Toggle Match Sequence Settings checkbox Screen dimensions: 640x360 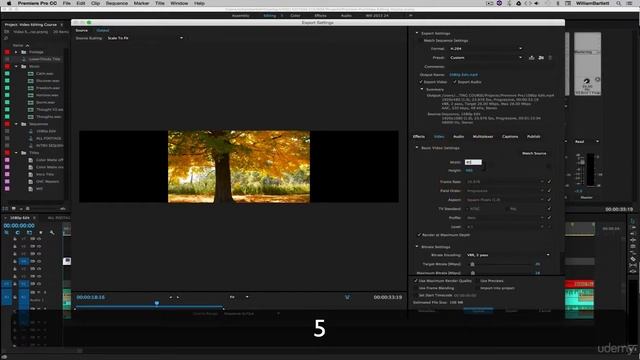point(420,40)
